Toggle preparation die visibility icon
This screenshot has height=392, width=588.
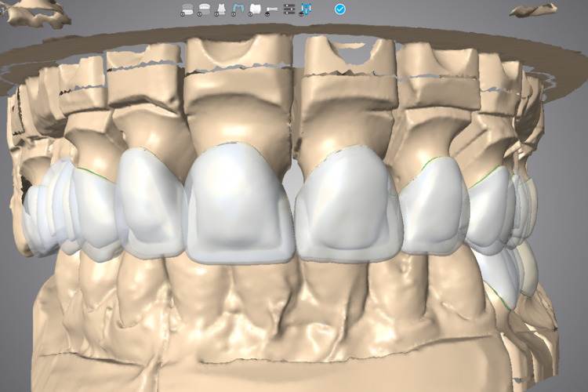221,9
